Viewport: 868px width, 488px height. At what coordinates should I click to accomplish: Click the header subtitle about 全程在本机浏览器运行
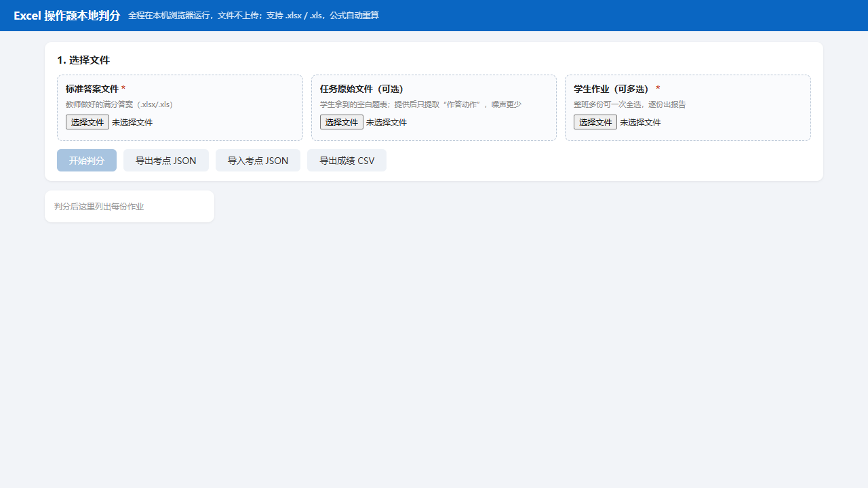(254, 16)
